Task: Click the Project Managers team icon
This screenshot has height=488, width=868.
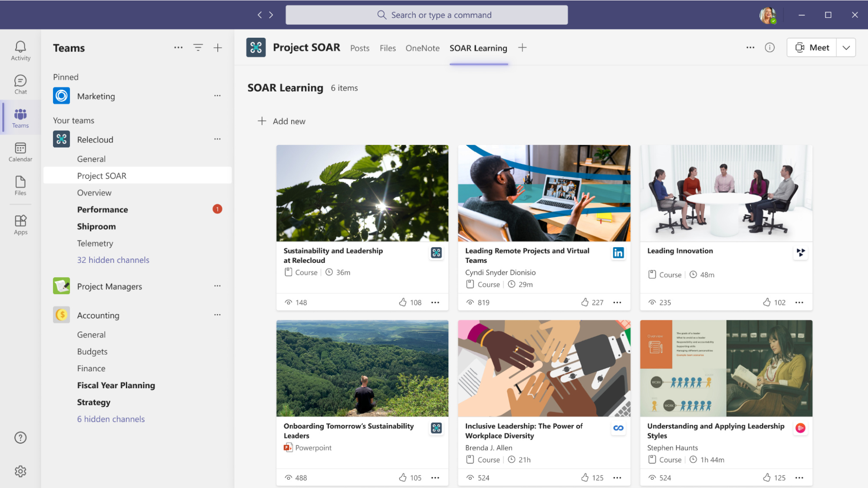Action: (61, 286)
